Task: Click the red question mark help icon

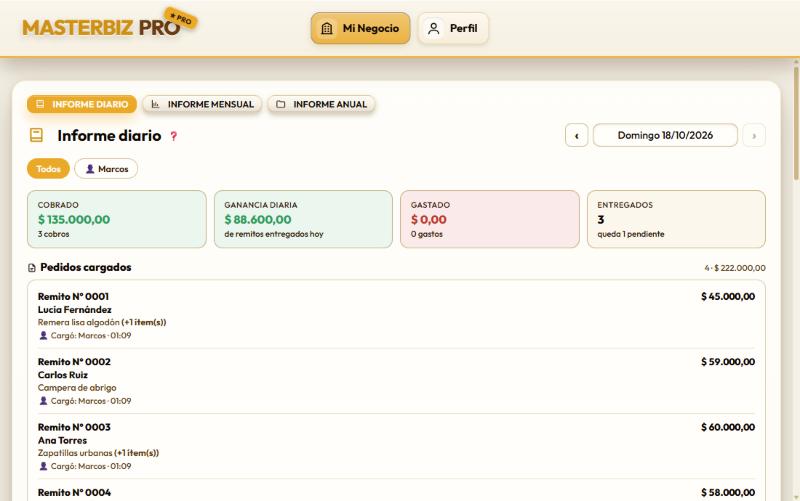Action: [x=173, y=136]
